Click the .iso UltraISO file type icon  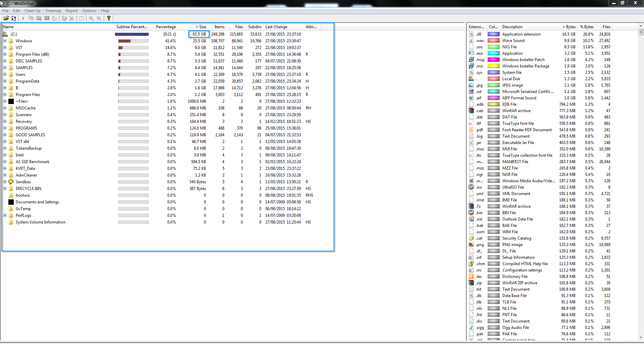tap(471, 187)
